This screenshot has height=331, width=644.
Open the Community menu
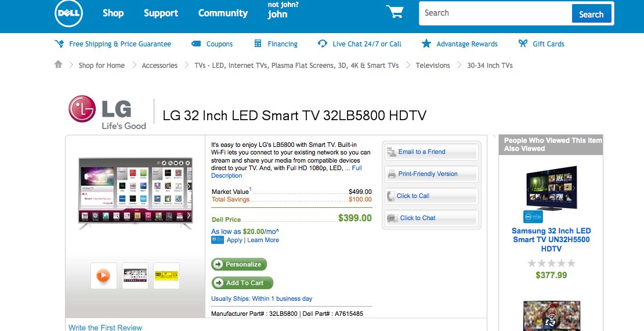(223, 13)
